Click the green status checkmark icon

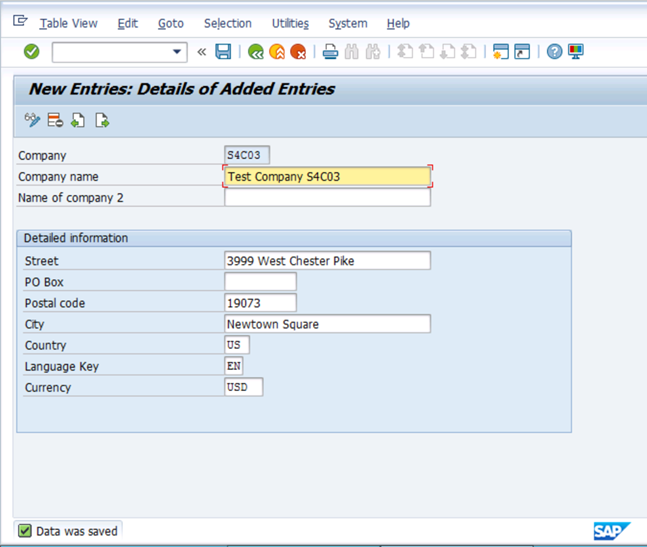pos(25,531)
